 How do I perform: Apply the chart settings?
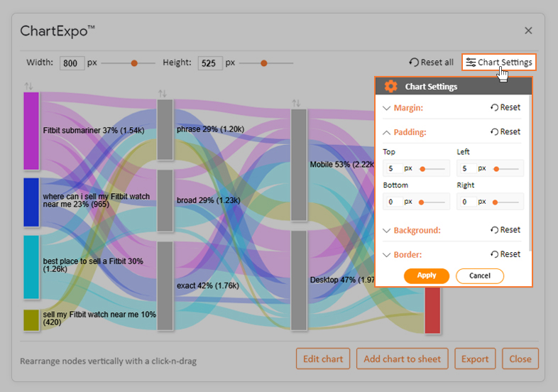[427, 276]
